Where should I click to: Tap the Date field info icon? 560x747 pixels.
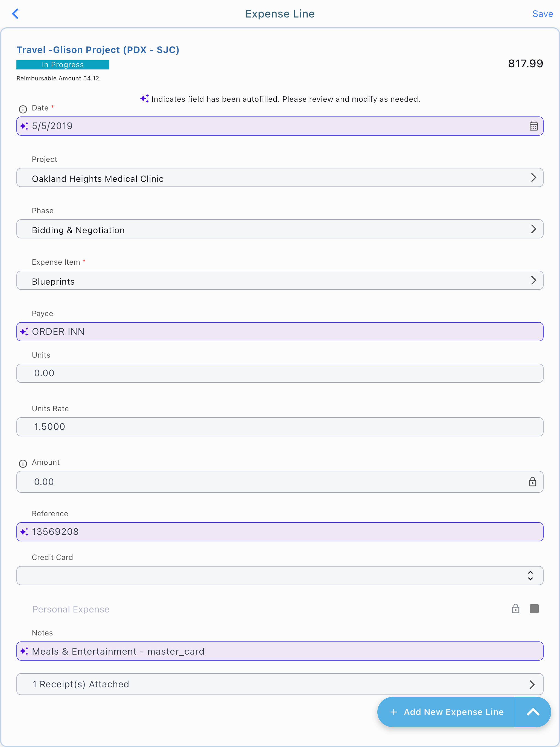[23, 109]
